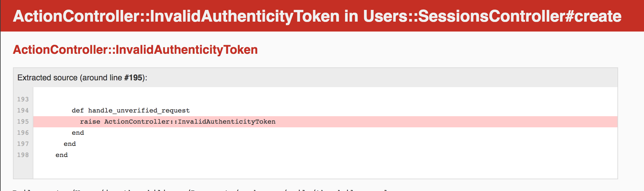Click the "end" keyword on line 197
The image size is (644, 191).
(70, 144)
